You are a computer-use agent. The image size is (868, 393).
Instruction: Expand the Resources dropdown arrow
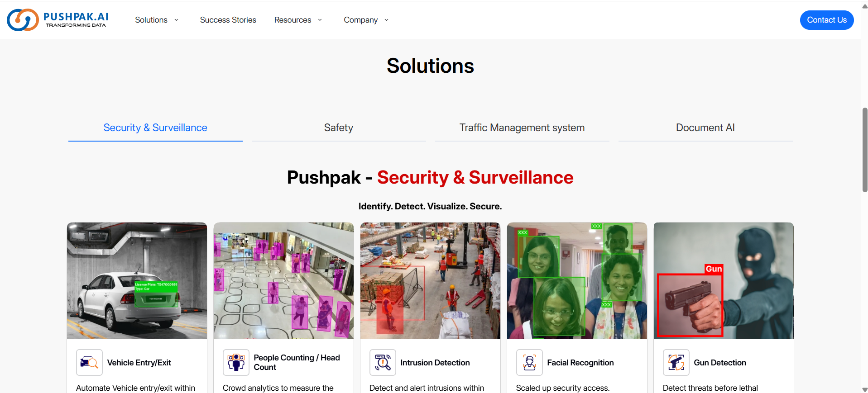click(x=320, y=20)
